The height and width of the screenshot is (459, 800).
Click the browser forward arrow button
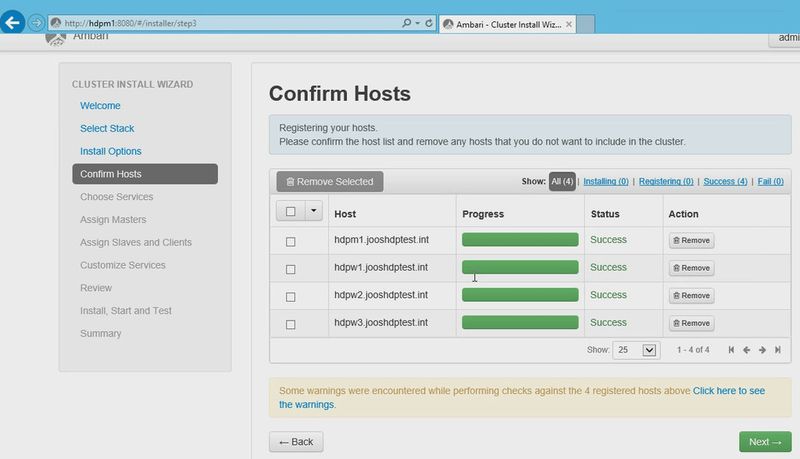tap(36, 23)
